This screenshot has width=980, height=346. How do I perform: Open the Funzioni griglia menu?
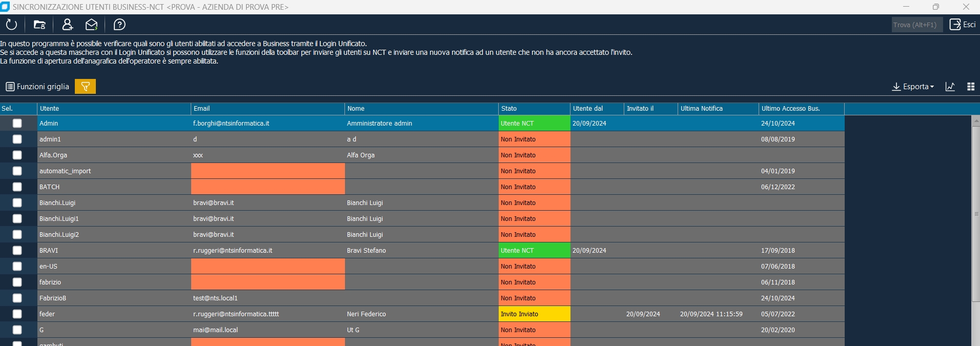click(x=37, y=87)
